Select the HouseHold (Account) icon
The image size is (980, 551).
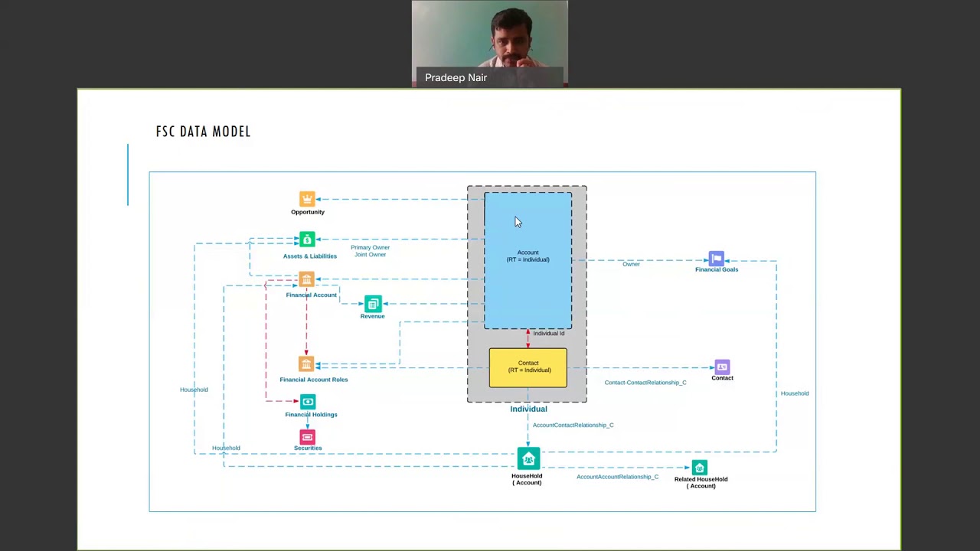tap(528, 459)
